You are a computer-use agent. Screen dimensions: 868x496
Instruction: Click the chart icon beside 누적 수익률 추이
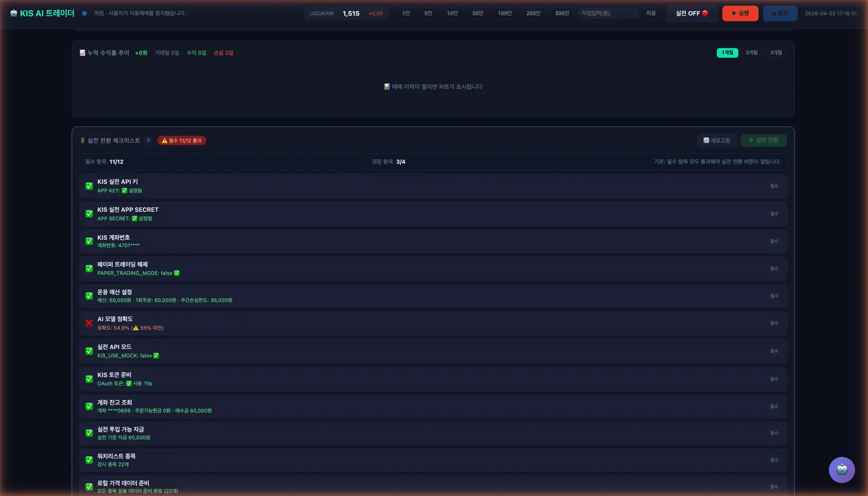82,53
